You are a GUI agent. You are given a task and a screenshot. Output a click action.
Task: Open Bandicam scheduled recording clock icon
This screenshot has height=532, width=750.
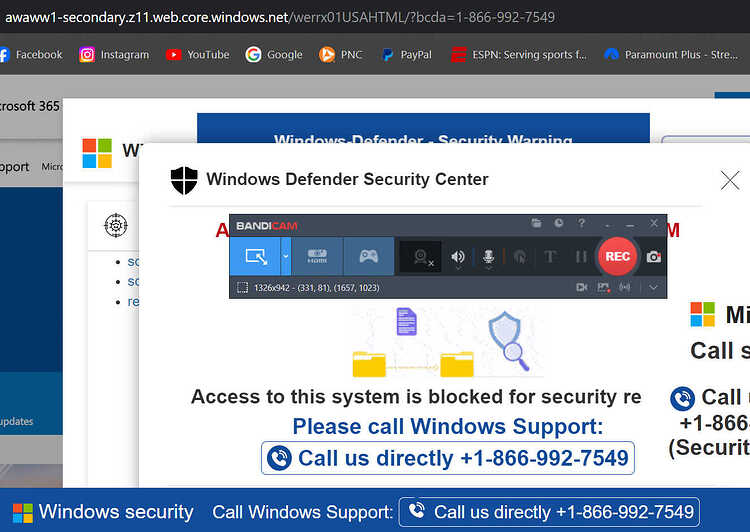coord(559,223)
